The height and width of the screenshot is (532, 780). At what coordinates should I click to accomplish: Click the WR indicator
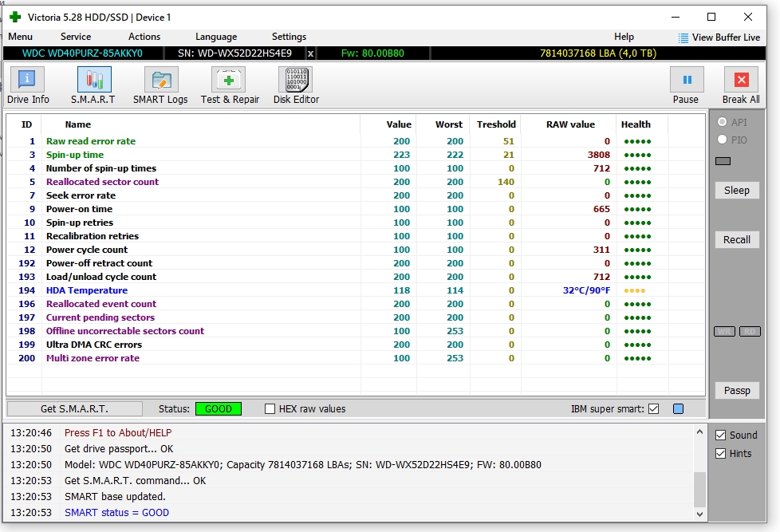(x=724, y=332)
